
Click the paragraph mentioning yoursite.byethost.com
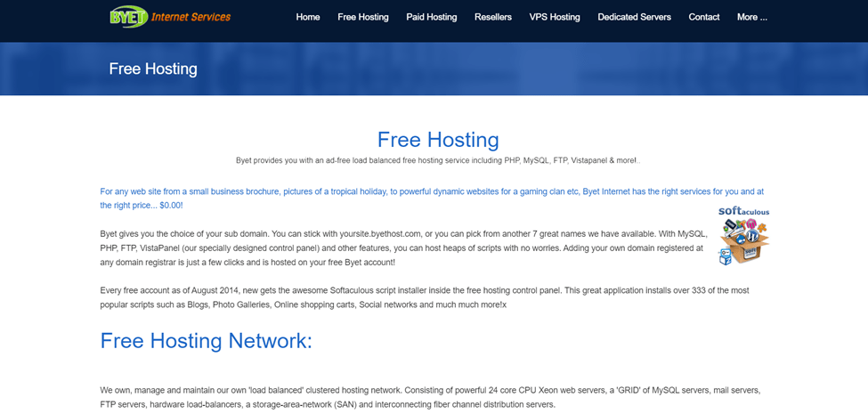click(x=402, y=248)
